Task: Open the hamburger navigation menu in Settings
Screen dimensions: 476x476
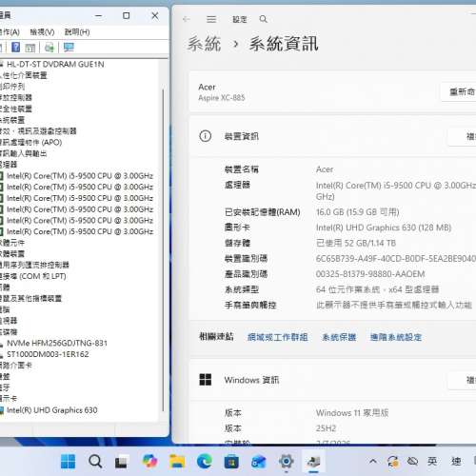Action: (x=211, y=19)
